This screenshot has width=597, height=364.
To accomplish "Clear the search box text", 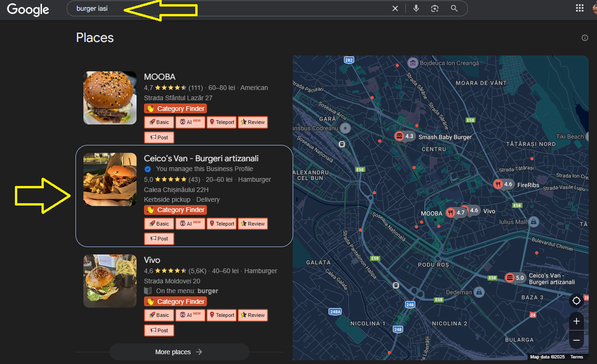I will coord(395,8).
